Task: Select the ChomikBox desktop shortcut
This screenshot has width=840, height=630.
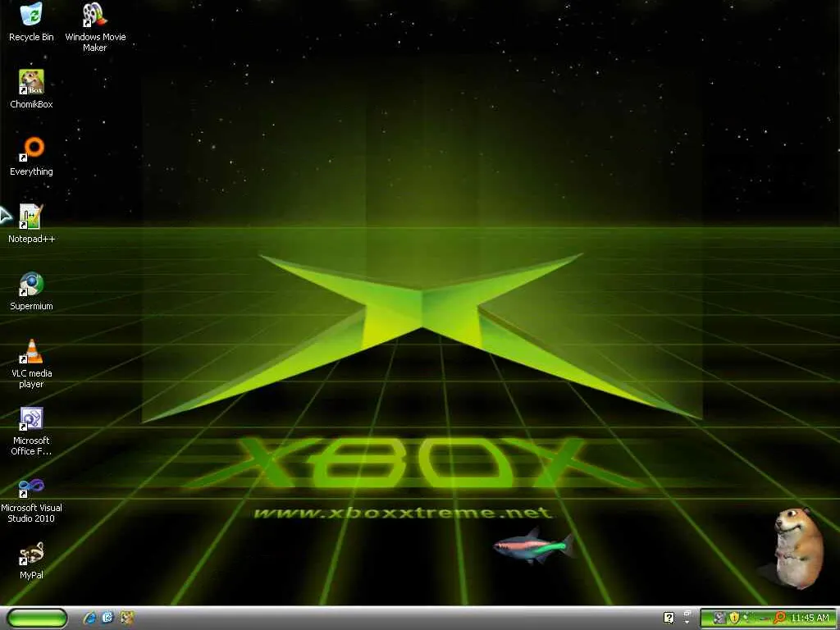Action: point(31,82)
